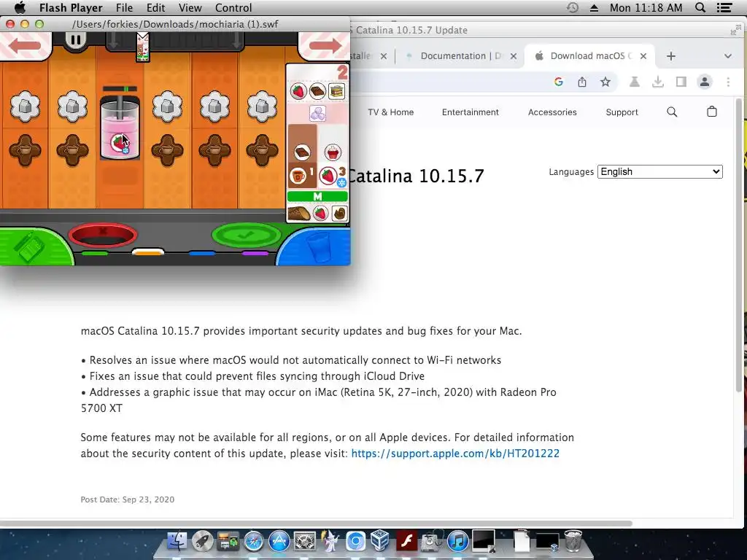
Task: Open the Languages dropdown set to English
Action: click(x=659, y=172)
